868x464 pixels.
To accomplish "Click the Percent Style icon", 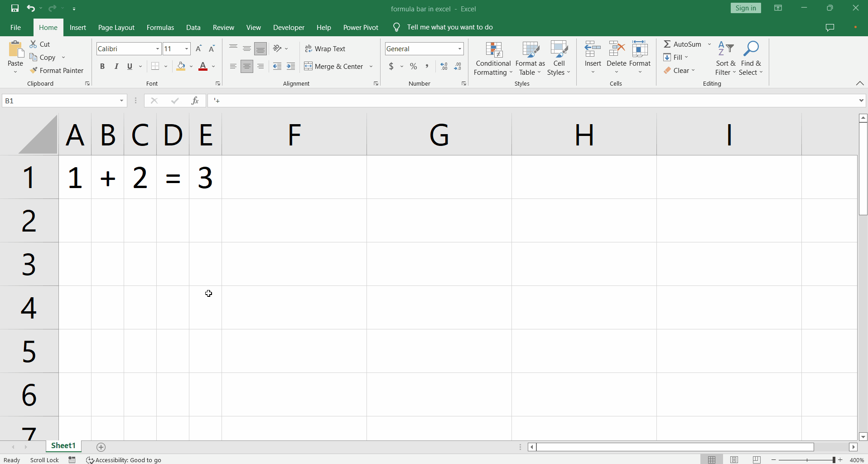I will pos(414,66).
